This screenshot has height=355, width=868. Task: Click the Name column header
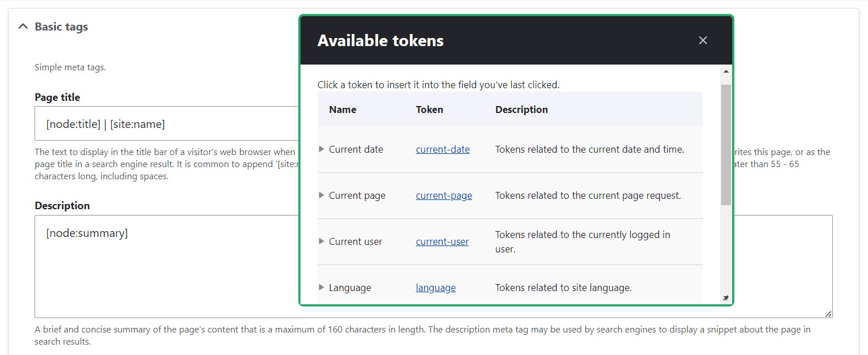[342, 109]
